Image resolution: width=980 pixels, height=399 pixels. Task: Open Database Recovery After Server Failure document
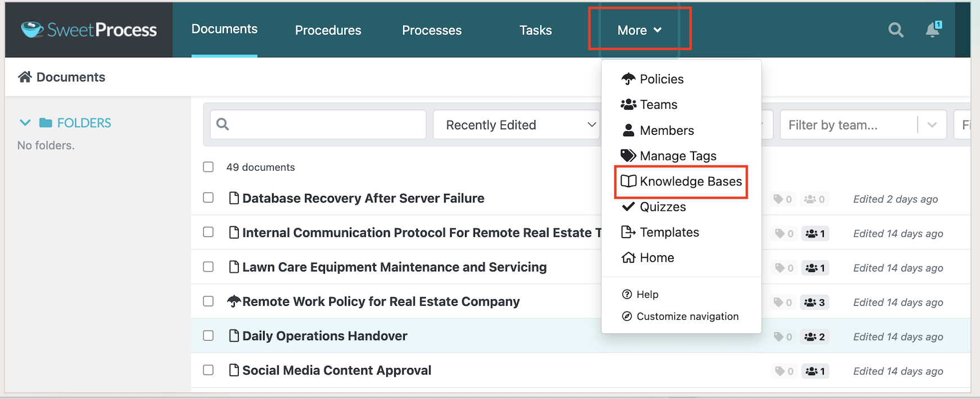click(x=363, y=198)
